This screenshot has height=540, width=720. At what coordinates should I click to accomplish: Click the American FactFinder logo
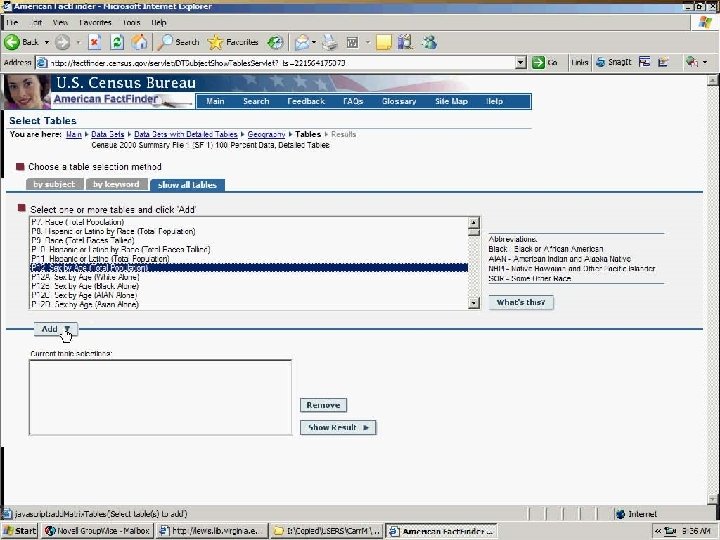(106, 99)
